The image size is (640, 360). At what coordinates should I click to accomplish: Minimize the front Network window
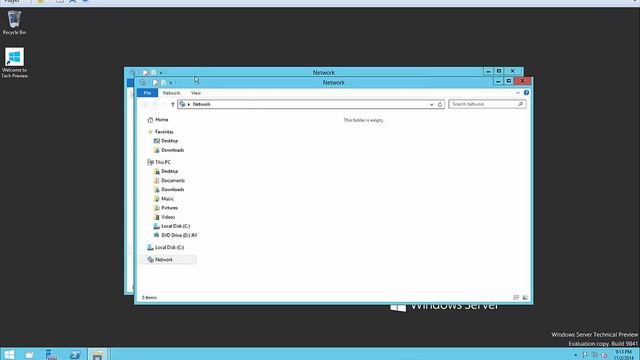498,81
